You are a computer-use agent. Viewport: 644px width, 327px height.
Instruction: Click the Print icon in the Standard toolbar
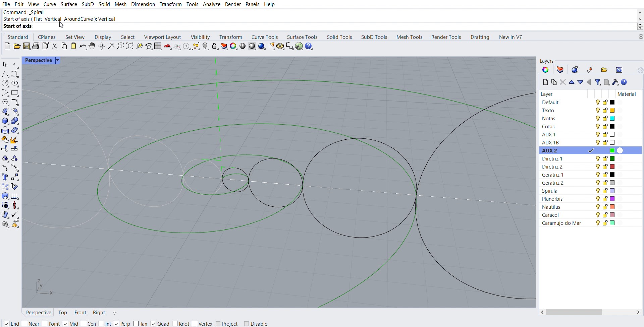[36, 46]
